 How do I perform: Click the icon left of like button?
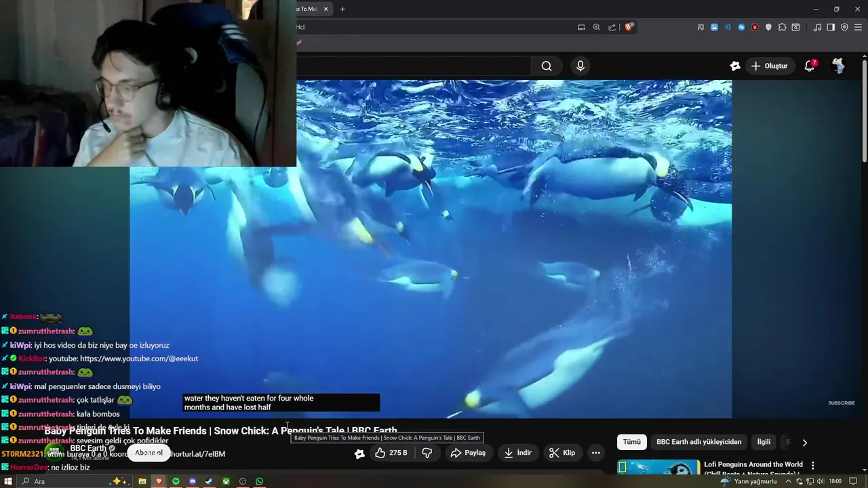tap(359, 453)
